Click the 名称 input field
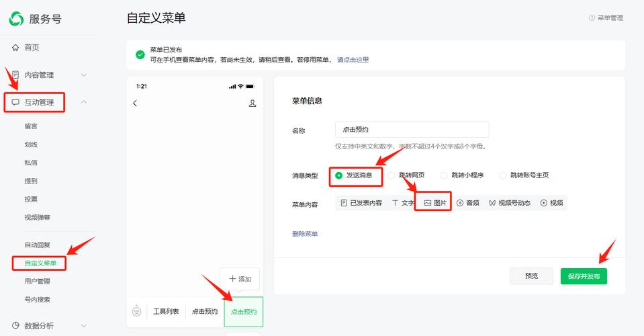 pos(412,130)
